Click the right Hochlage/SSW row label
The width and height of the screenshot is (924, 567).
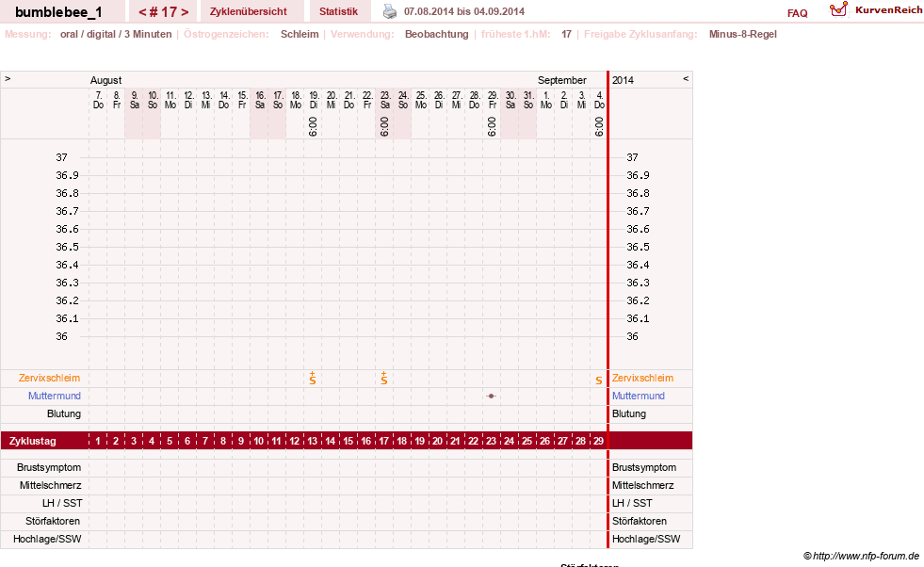click(646, 539)
